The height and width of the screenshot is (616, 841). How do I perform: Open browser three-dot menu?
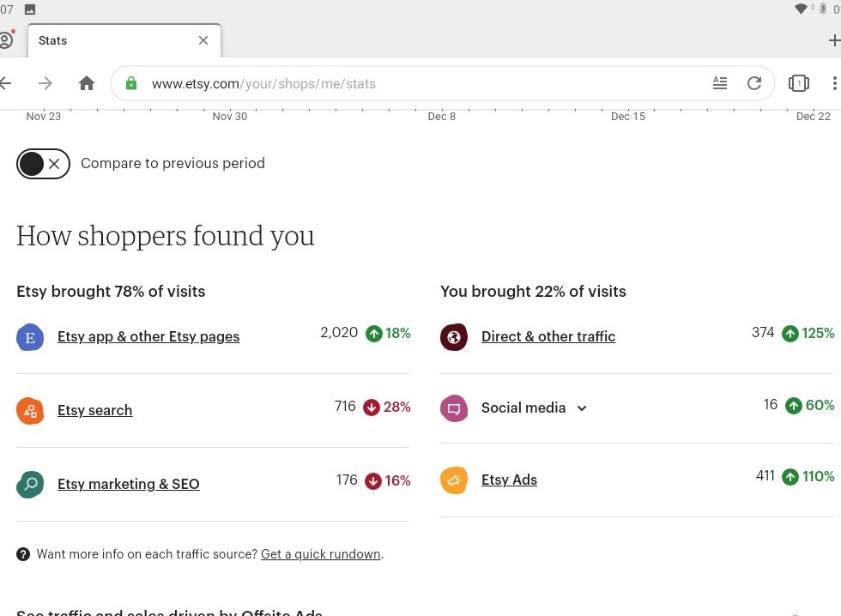[x=834, y=83]
